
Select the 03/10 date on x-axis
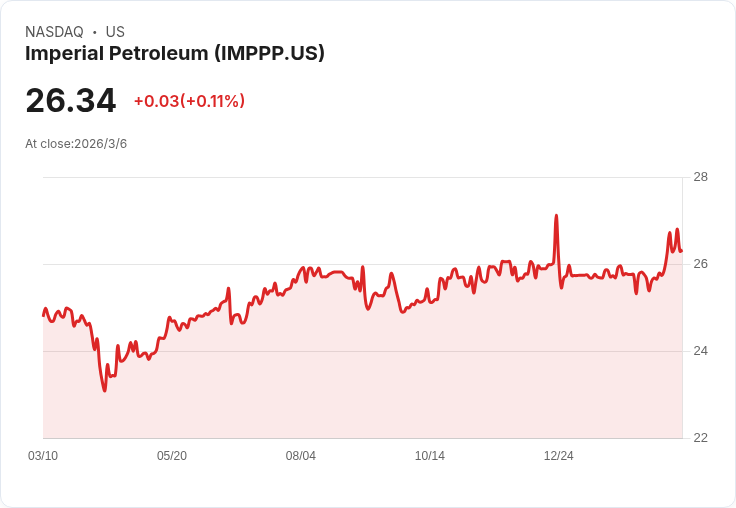42,456
